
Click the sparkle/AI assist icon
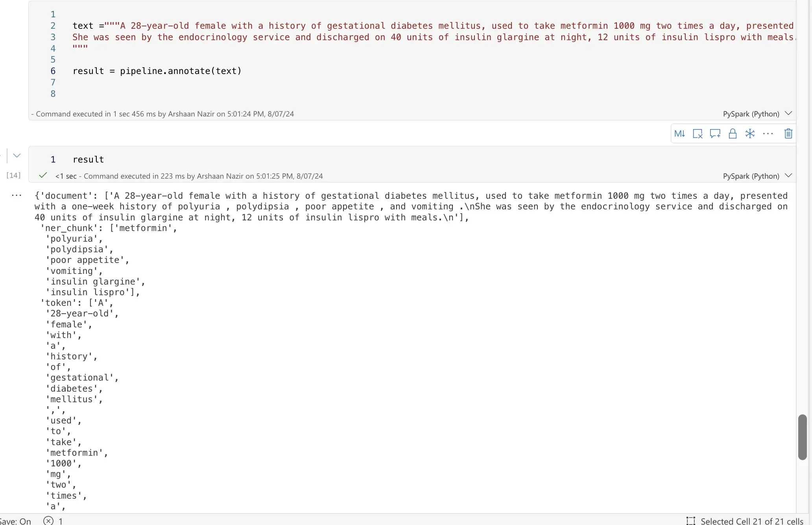[750, 133]
